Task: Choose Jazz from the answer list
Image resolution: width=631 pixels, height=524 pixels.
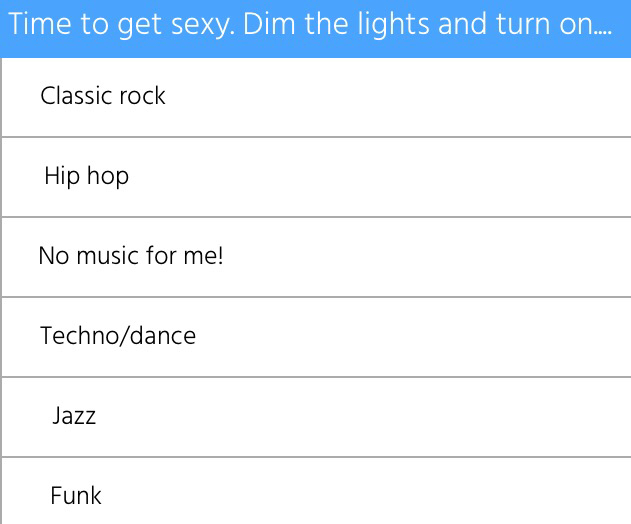Action: pos(74,416)
